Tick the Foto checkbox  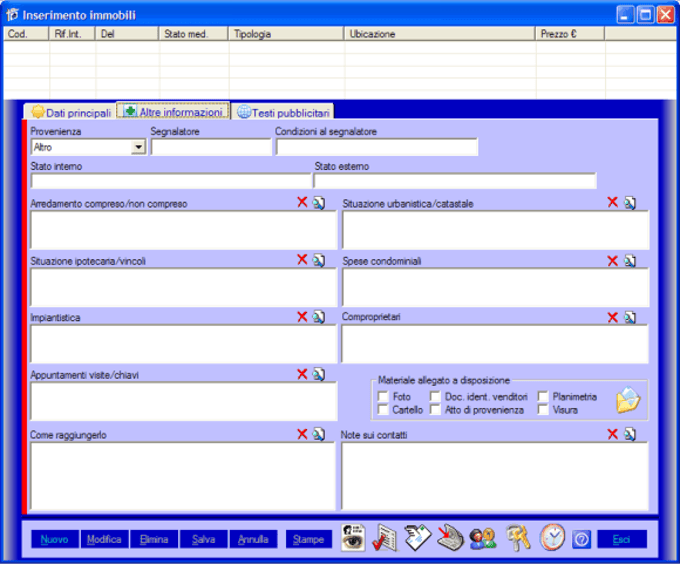pos(383,397)
